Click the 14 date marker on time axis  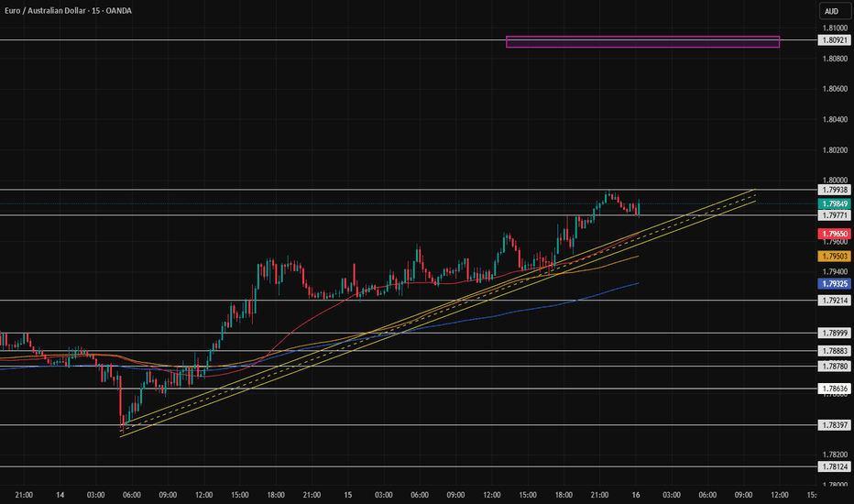(x=60, y=495)
